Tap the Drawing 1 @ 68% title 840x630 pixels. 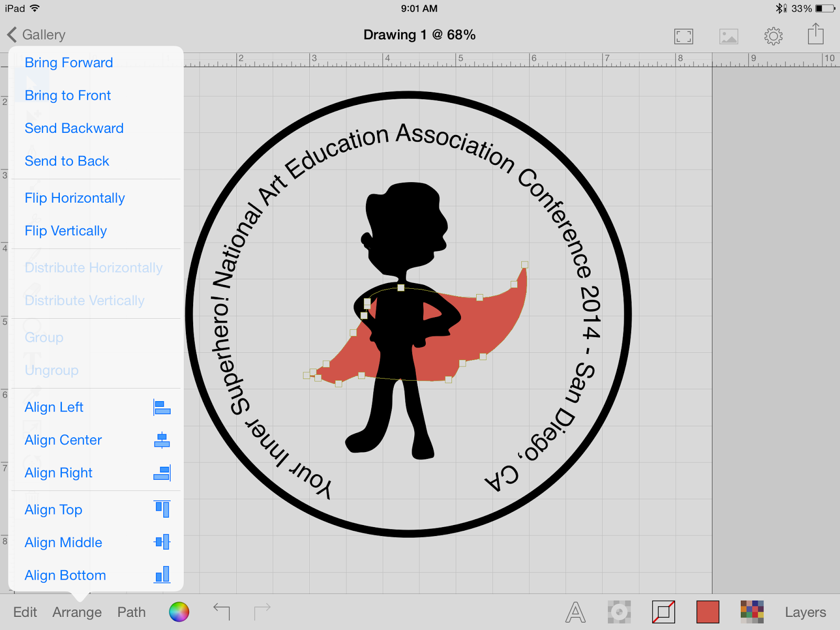pyautogui.click(x=419, y=35)
